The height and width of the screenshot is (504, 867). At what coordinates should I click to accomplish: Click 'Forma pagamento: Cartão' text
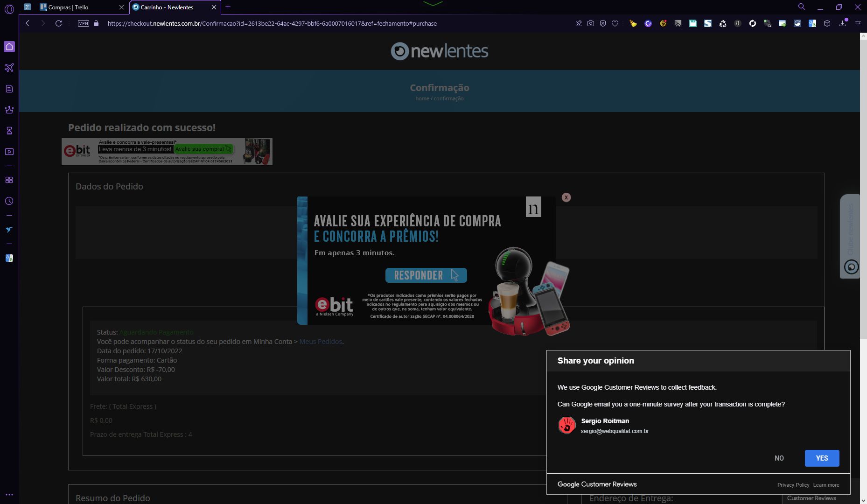click(x=137, y=360)
